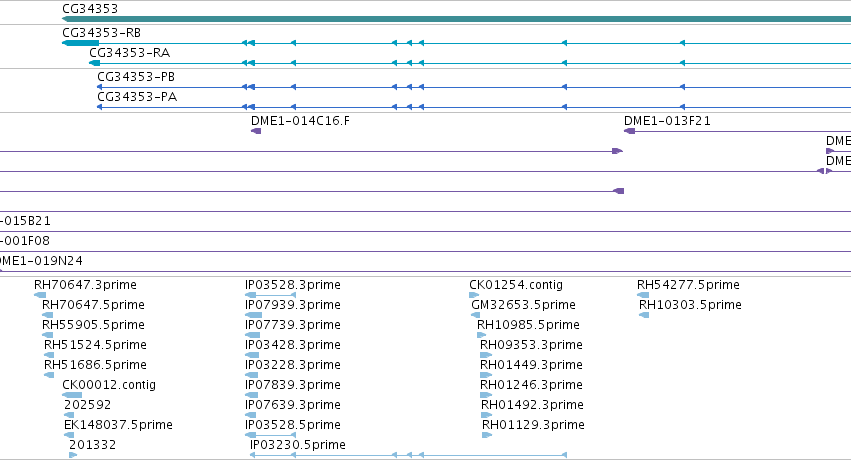
Task: Click the IP03528.3prime EST label
Action: pos(293,285)
